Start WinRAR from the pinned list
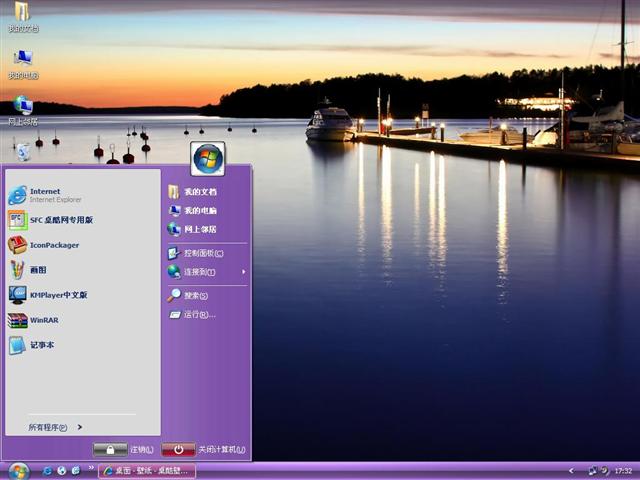Image resolution: width=640 pixels, height=480 pixels. coord(43,321)
